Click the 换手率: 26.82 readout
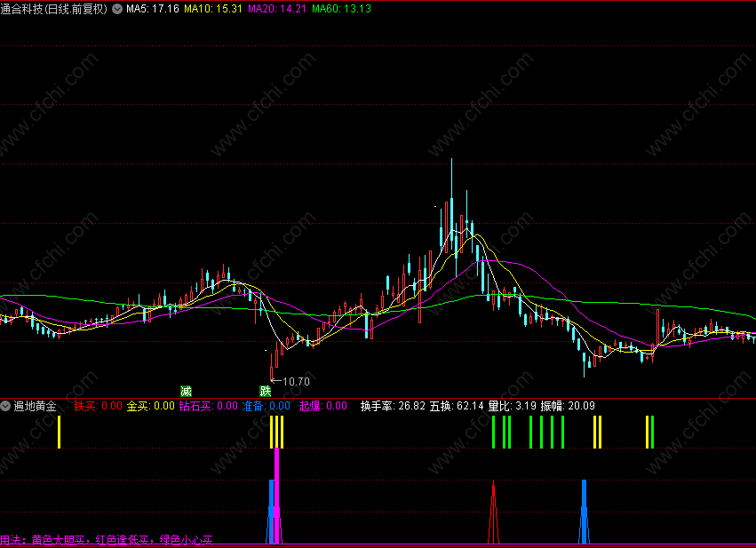 click(x=393, y=406)
